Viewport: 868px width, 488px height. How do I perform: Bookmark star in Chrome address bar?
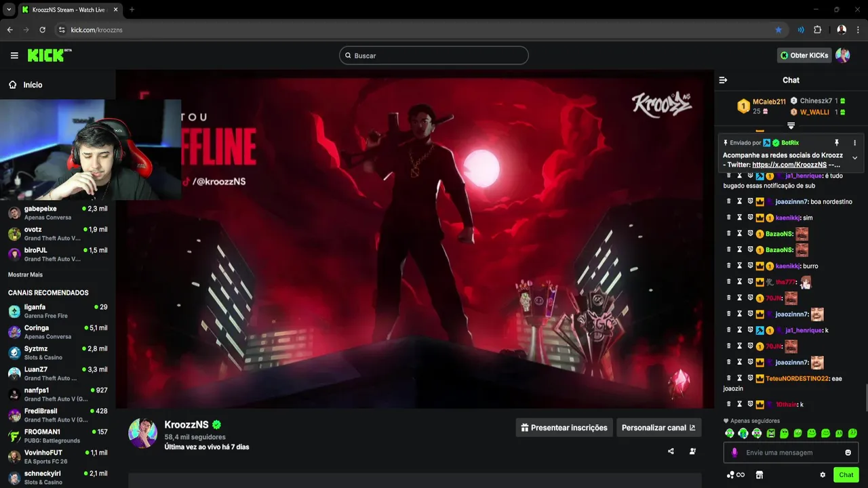pos(778,30)
